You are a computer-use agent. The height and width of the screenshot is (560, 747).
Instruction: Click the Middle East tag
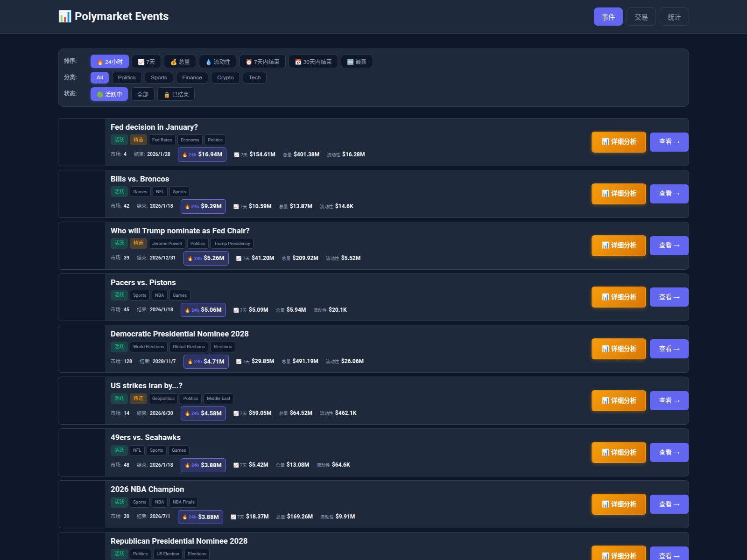[x=218, y=399]
